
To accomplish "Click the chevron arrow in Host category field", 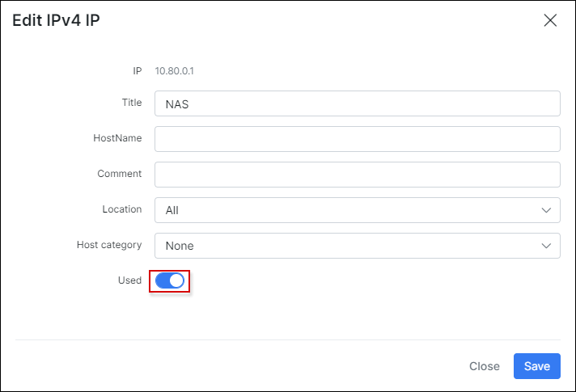I will [546, 246].
